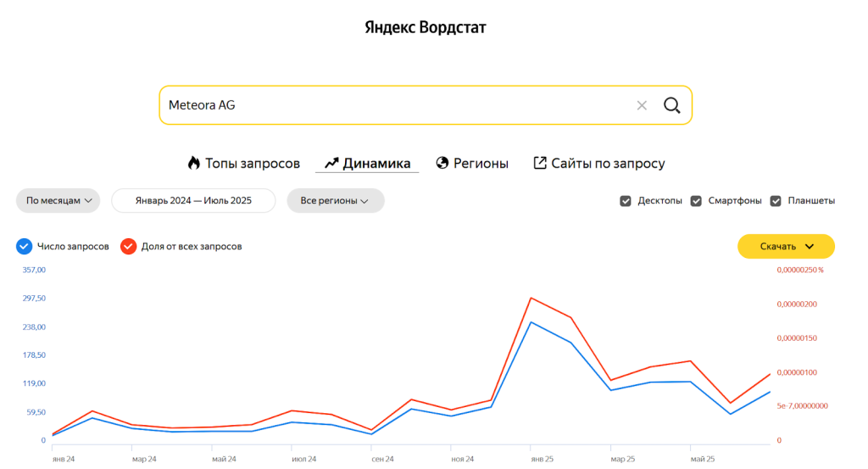Click the magnifying glass search icon
Screen dimensions: 868x469
click(671, 105)
